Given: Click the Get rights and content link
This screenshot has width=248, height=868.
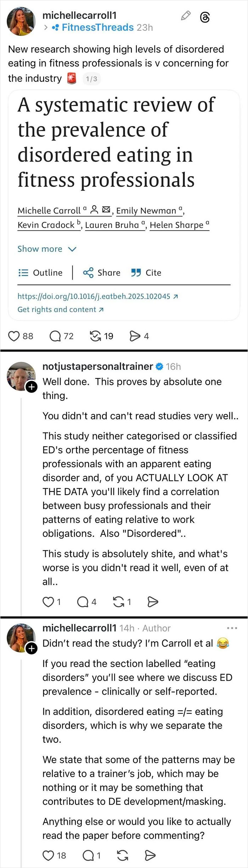Looking at the screenshot, I should pyautogui.click(x=58, y=309).
